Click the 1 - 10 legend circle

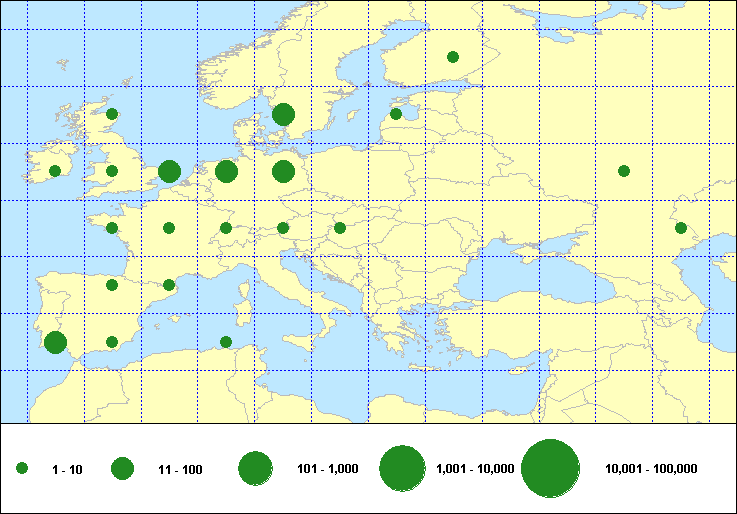pos(22,468)
